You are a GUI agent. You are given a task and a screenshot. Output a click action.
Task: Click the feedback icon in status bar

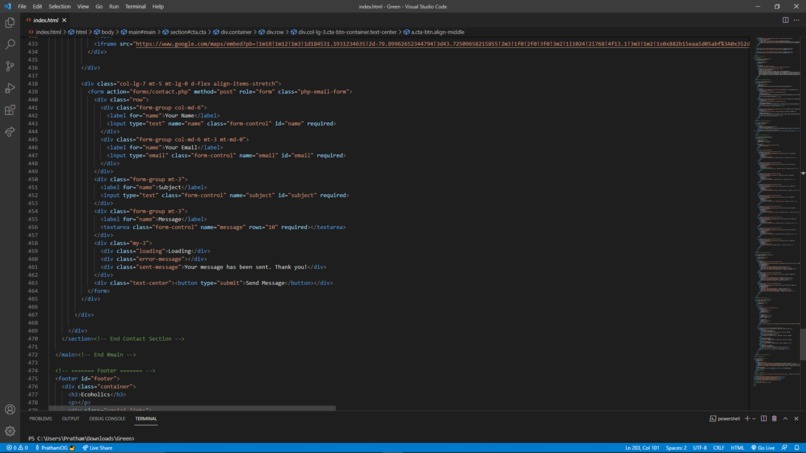pyautogui.click(x=784, y=448)
